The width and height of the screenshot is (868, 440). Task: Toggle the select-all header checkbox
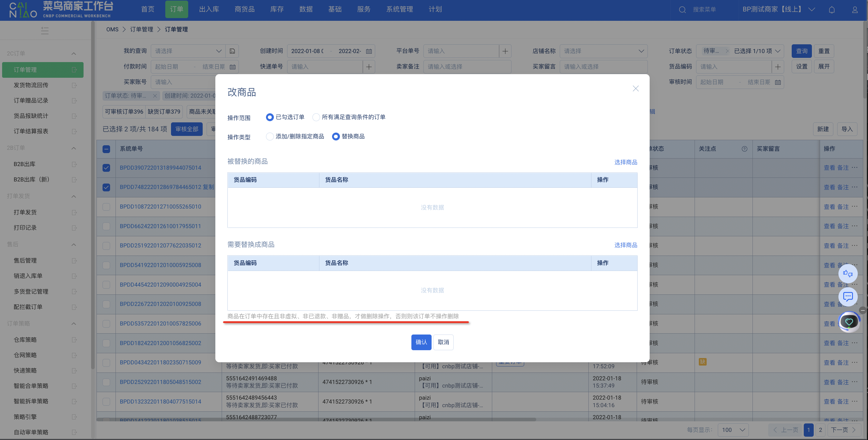tap(106, 149)
